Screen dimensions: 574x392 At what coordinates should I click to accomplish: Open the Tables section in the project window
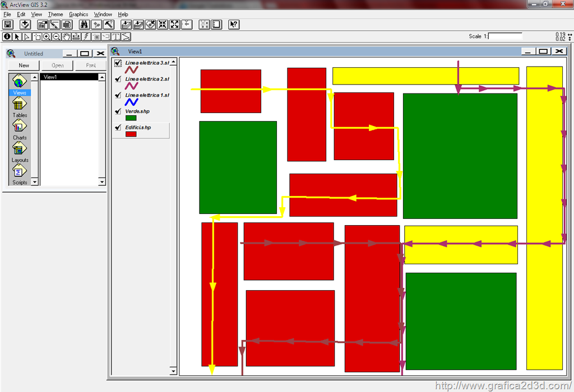click(x=20, y=106)
